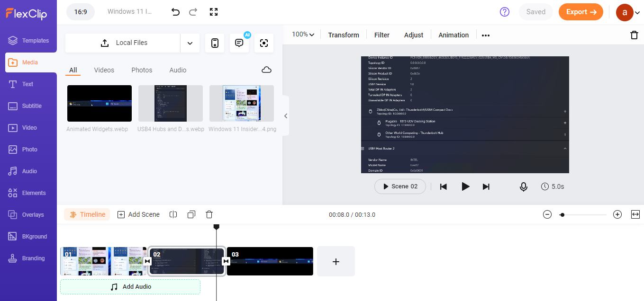Image resolution: width=644 pixels, height=301 pixels.
Task: Click the fullscreen preview icon
Action: 214,12
